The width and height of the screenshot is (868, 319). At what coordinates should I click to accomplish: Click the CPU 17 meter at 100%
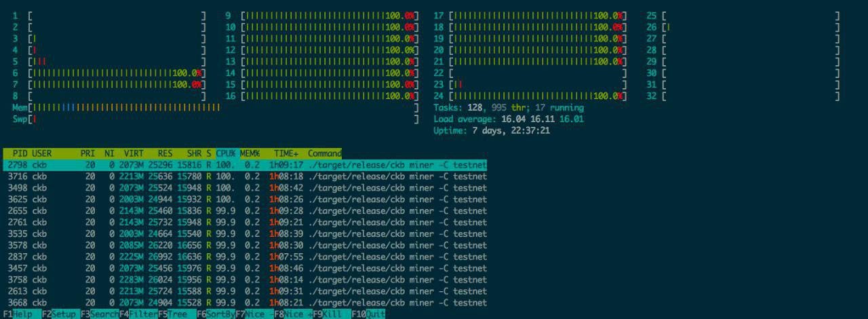click(530, 15)
